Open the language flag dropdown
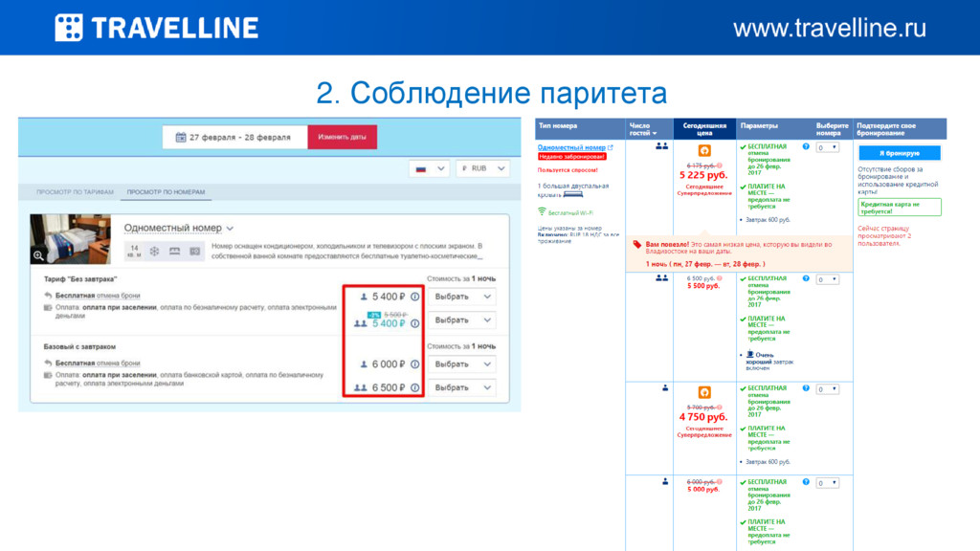This screenshot has height=551, width=980. pos(430,168)
